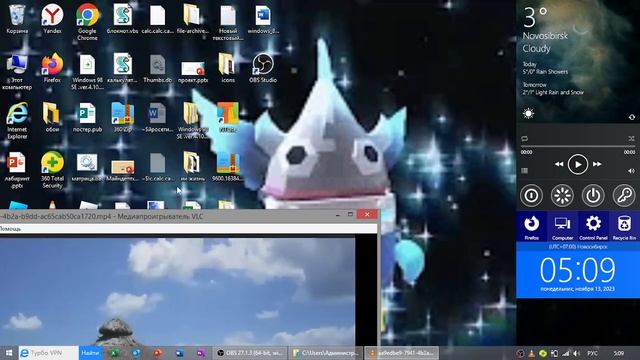This screenshot has width=640, height=360.
Task: Launch the Yandex browser desktop shortcut
Action: pyautogui.click(x=52, y=19)
